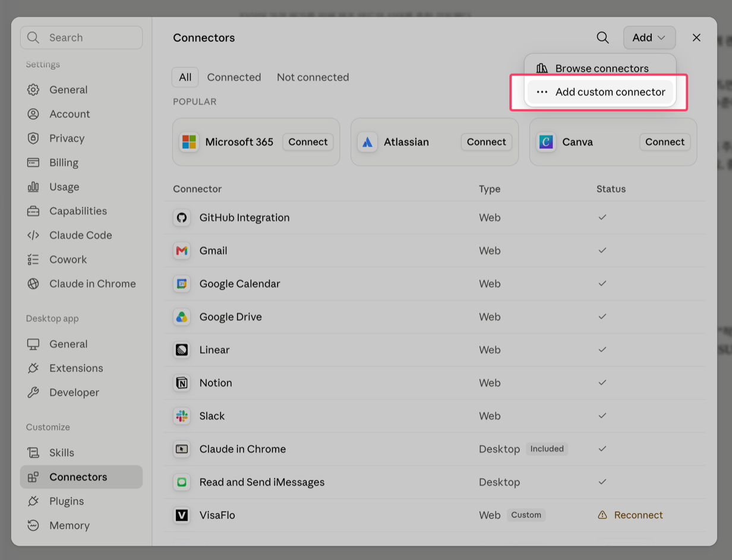Close the settings dialog
This screenshot has height=560, width=732.
click(696, 37)
